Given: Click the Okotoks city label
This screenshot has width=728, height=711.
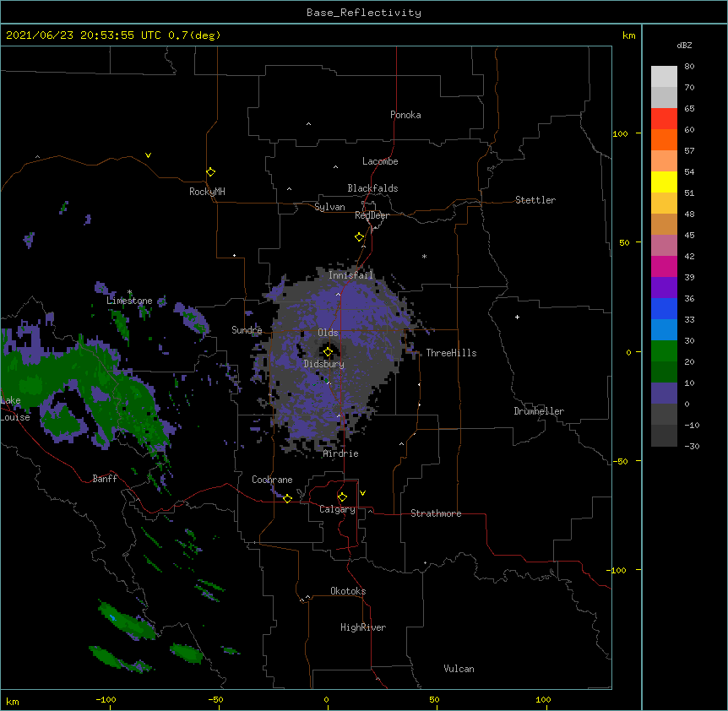Looking at the screenshot, I should [348, 591].
